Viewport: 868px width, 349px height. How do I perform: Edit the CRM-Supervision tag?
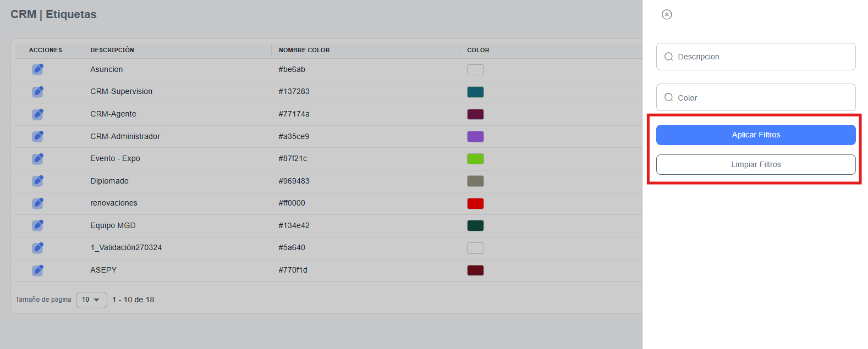point(37,92)
